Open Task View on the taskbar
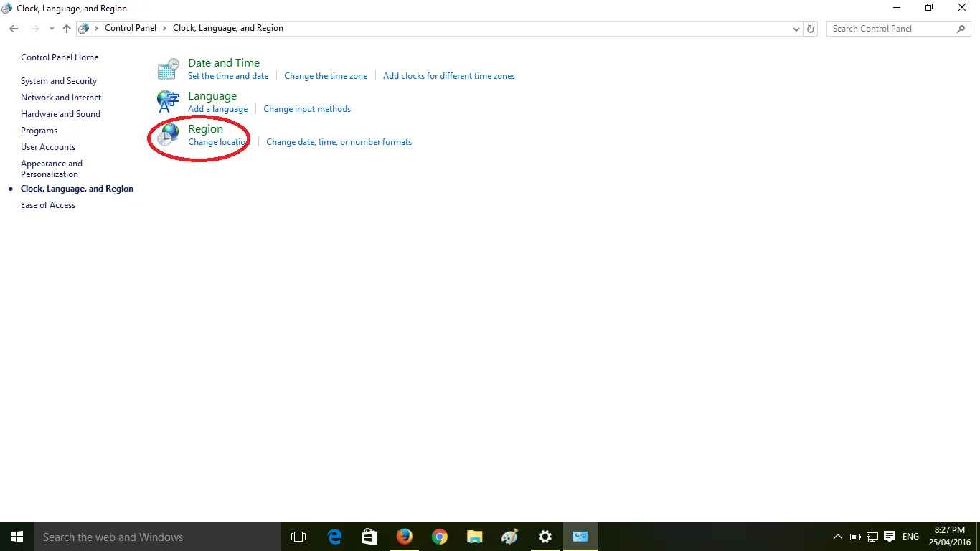Image resolution: width=980 pixels, height=551 pixels. [298, 537]
